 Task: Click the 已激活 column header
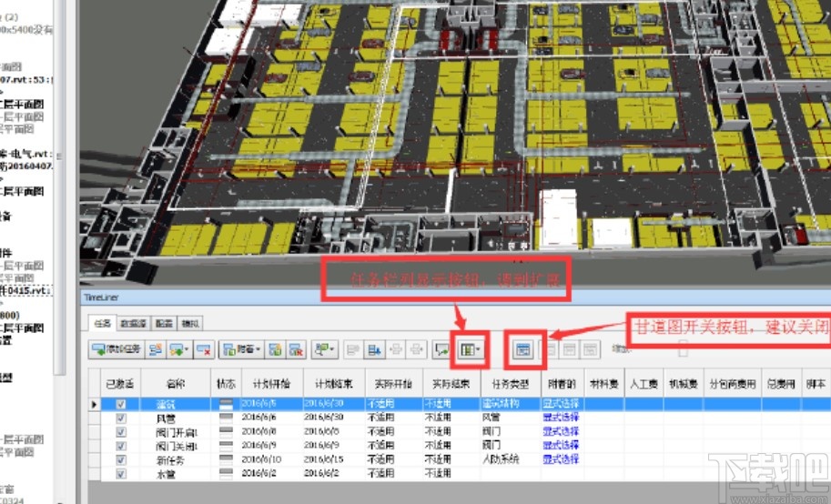point(120,383)
